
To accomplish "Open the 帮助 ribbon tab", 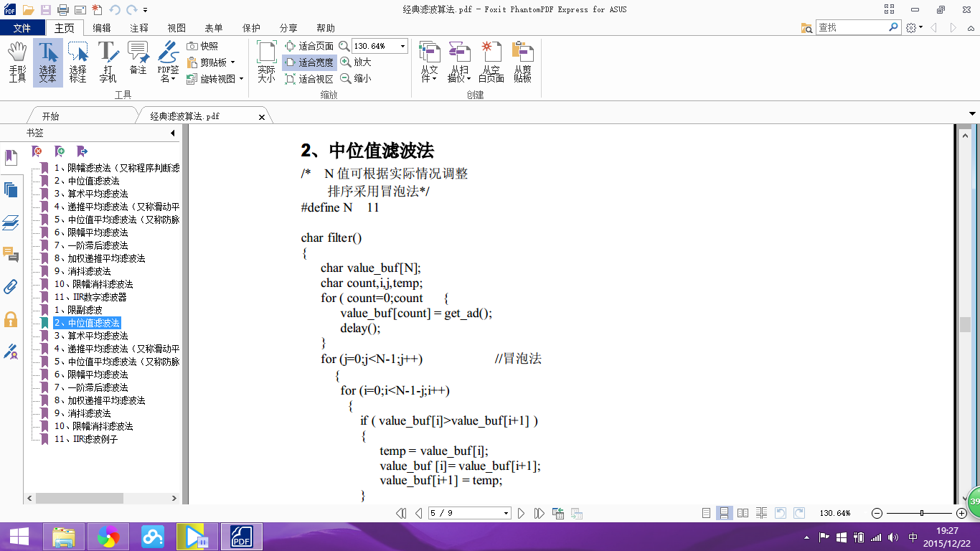I will coord(326,28).
